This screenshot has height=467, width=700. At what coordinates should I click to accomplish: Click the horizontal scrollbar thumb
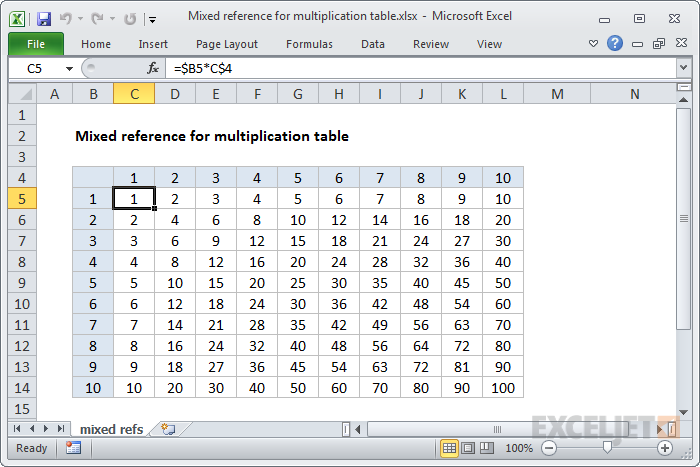tap(497, 429)
